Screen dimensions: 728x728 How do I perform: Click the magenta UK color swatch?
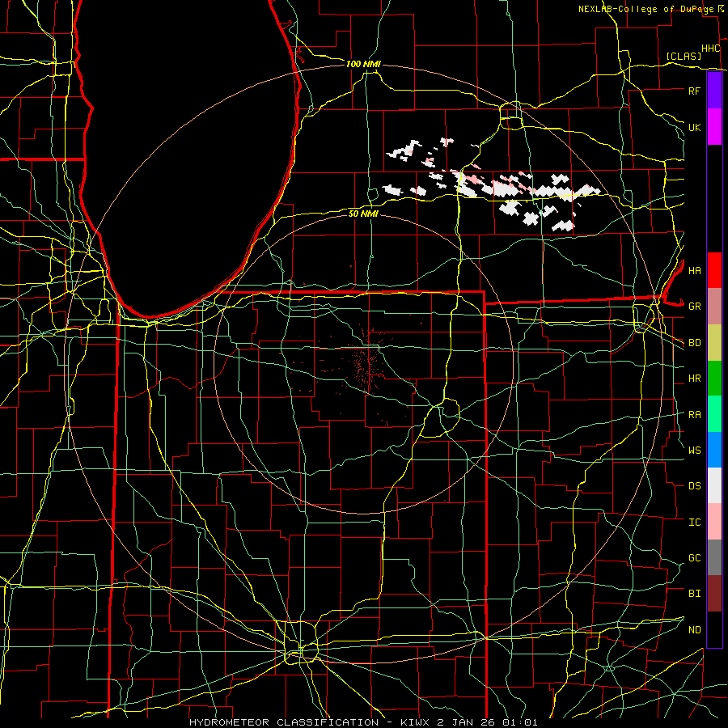[x=714, y=127]
